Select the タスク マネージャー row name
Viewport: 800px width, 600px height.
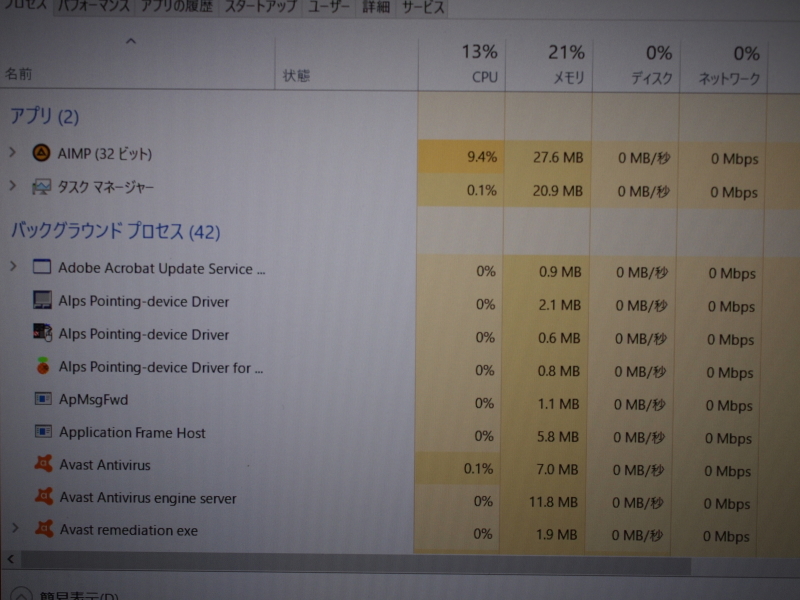(x=106, y=187)
